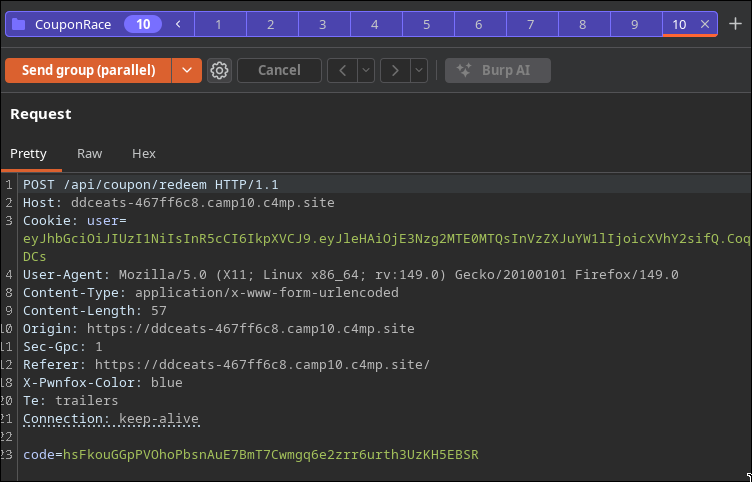
Task: Click the Content-Type header line
Action: coord(211,293)
